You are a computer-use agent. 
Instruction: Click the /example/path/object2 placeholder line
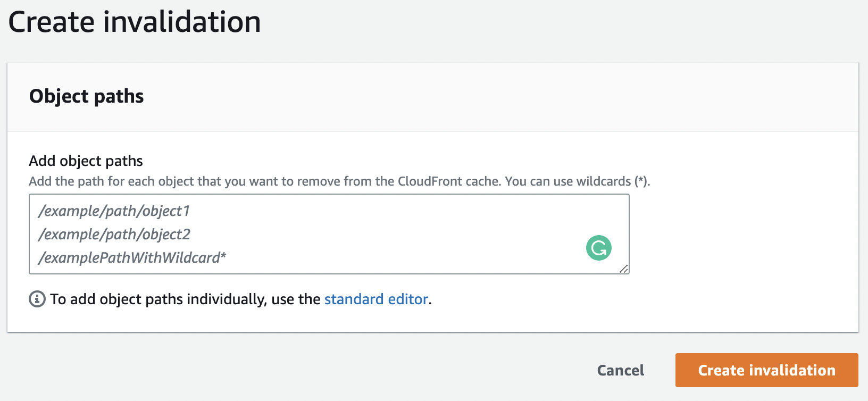[x=114, y=235]
